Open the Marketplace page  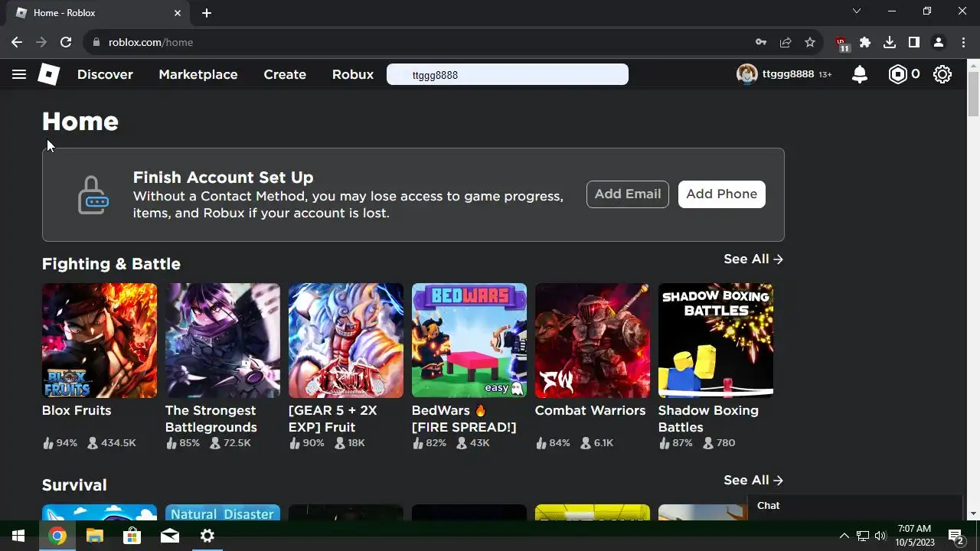198,74
